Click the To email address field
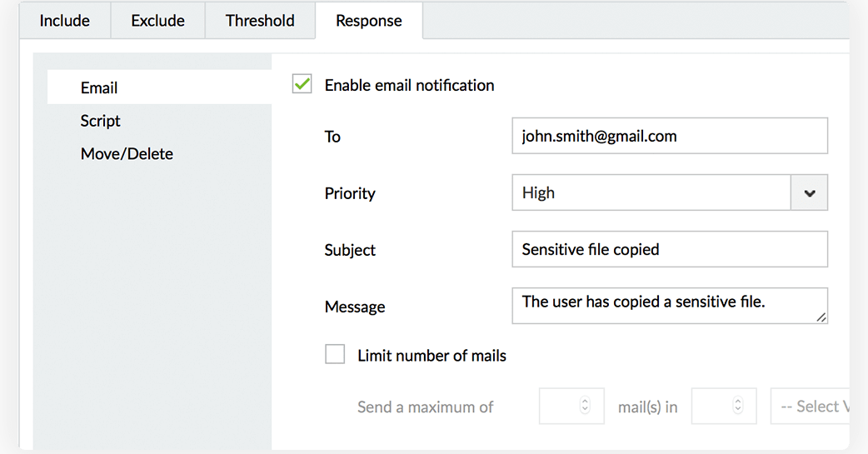 point(669,136)
